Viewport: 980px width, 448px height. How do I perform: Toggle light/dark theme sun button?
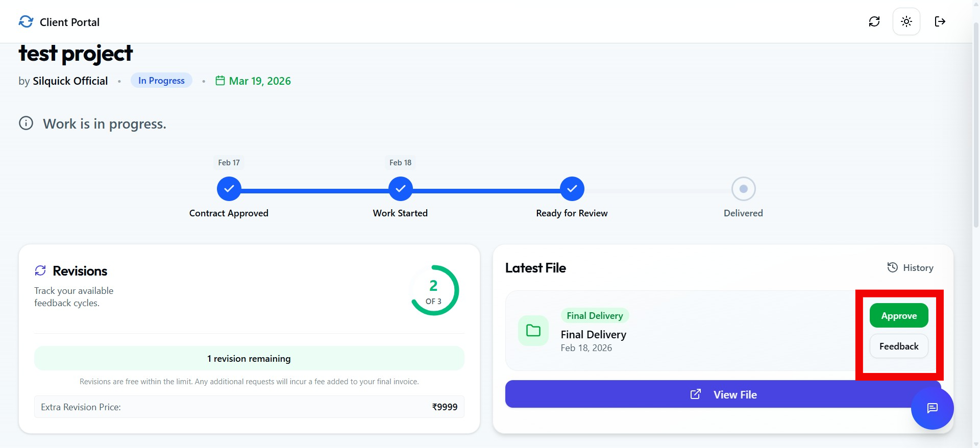(906, 21)
